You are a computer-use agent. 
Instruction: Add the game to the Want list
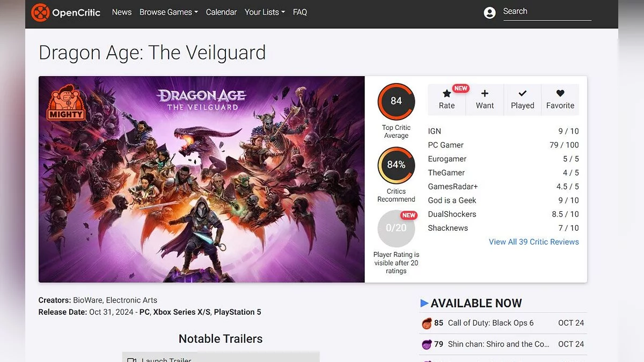(x=485, y=100)
